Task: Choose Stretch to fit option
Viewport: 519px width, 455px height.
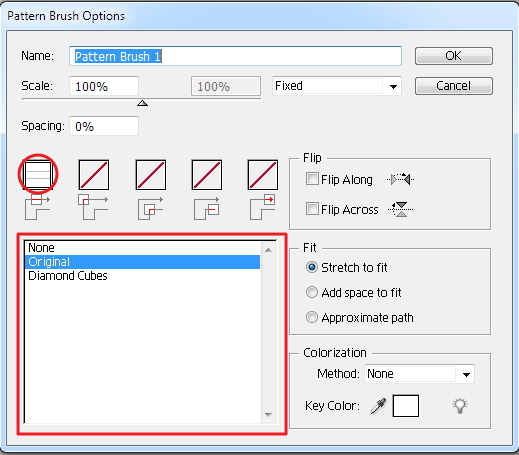Action: 312,267
